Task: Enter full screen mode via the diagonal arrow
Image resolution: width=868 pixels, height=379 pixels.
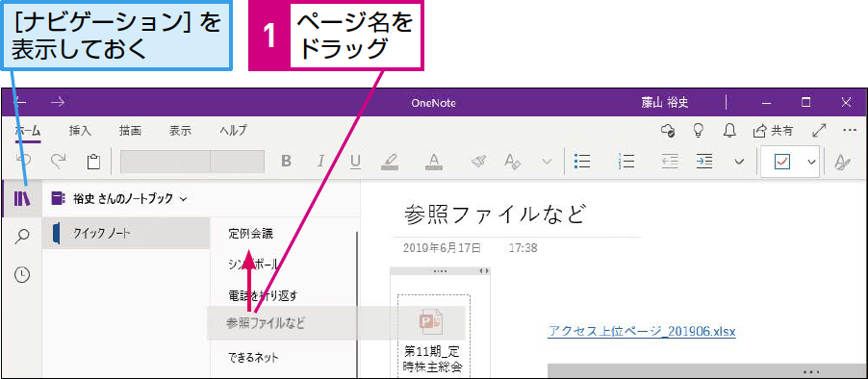Action: (x=819, y=131)
